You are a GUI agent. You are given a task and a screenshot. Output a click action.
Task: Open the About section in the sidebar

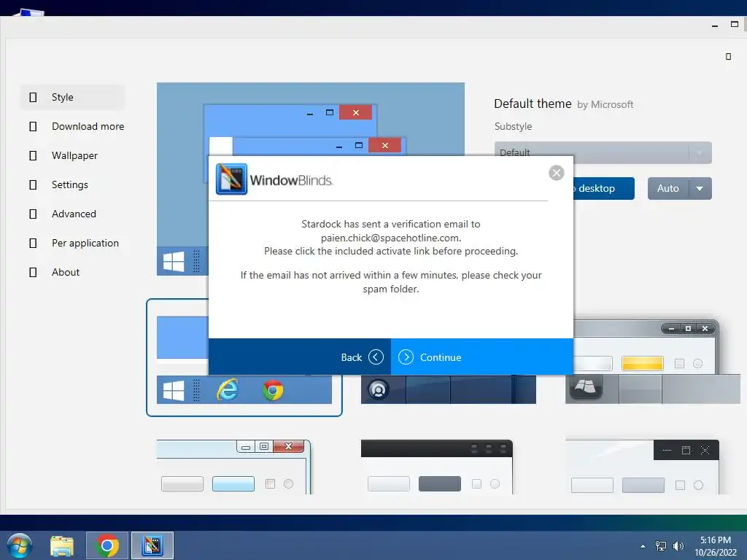[72, 272]
